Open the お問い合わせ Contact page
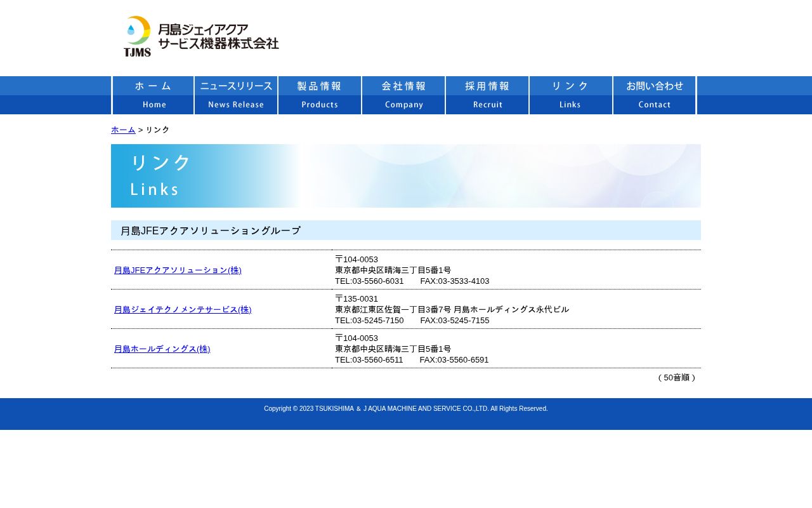 coord(655,95)
